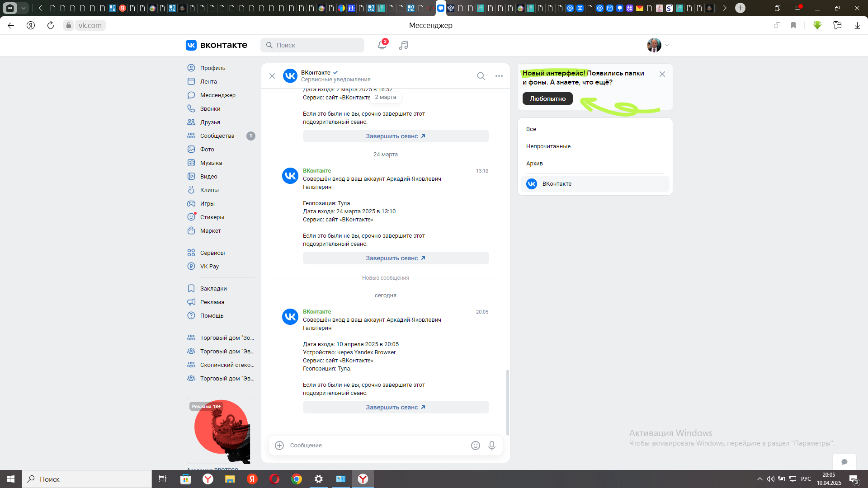Click the microphone voice message icon
This screenshot has height=488, width=868.
tap(492, 446)
